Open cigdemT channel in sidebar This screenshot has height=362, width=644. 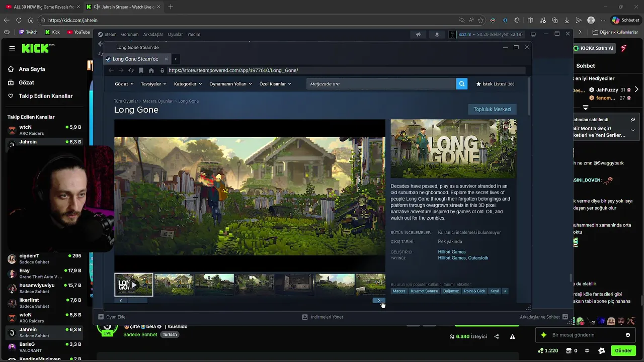(44, 259)
